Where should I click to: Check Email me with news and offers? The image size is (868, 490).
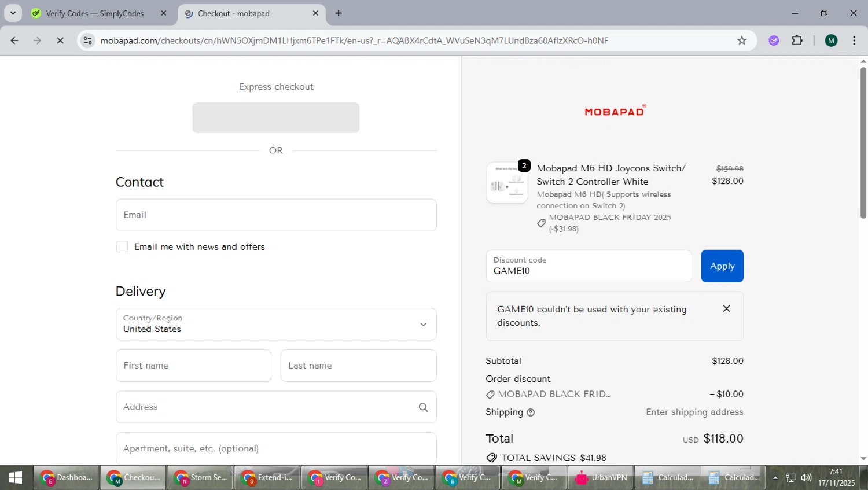click(122, 247)
